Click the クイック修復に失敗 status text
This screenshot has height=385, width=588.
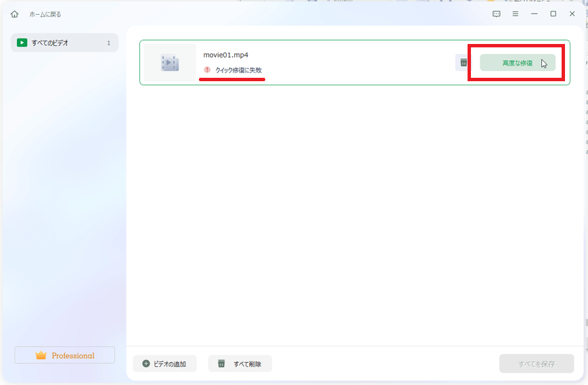coord(238,70)
